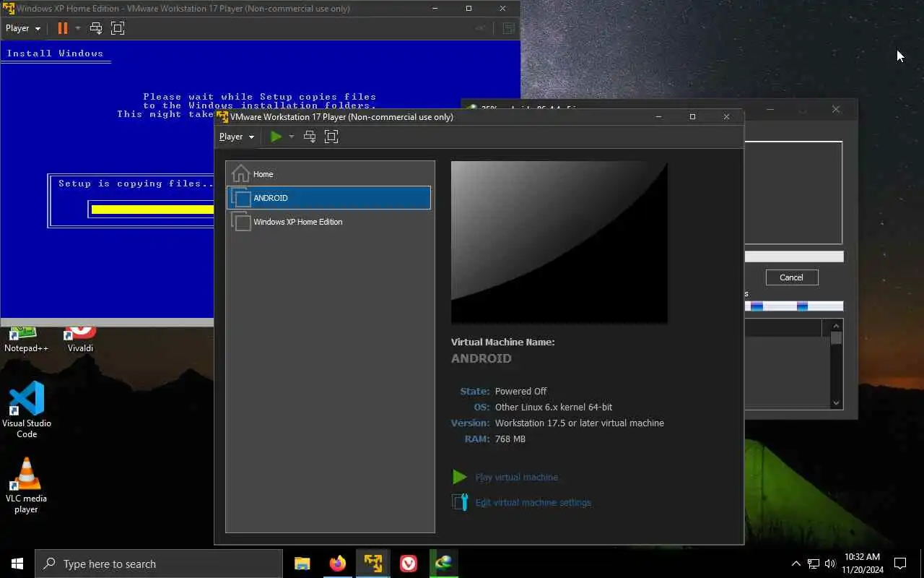Open the Windows Start menu
Screen dimensions: 924x578
17,564
